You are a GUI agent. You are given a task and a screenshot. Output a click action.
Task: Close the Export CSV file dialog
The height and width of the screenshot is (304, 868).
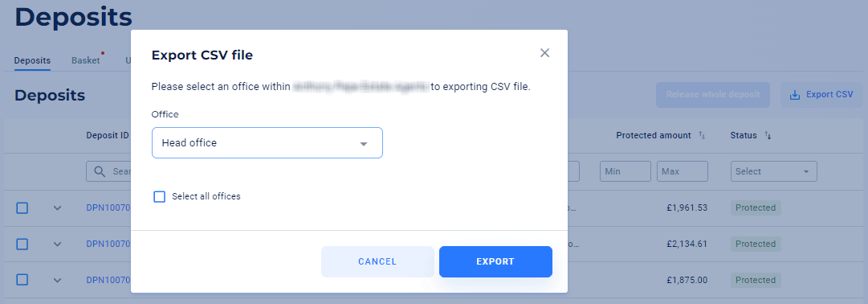tap(544, 53)
